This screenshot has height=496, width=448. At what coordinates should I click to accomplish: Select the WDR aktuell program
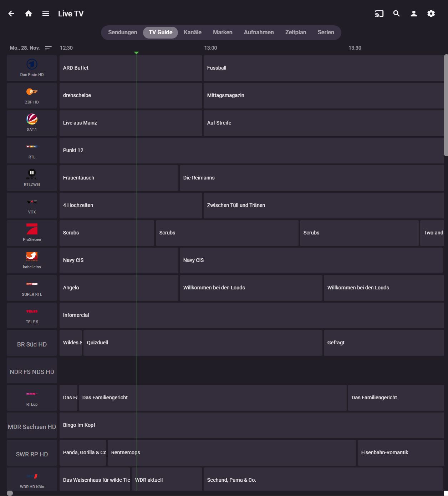(x=167, y=480)
